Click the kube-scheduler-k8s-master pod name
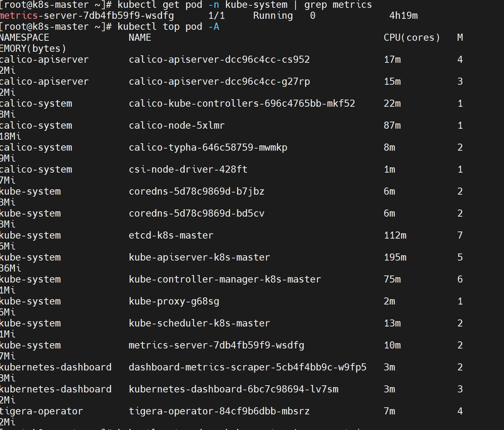Viewport: 504px width, 430px height. click(x=199, y=323)
